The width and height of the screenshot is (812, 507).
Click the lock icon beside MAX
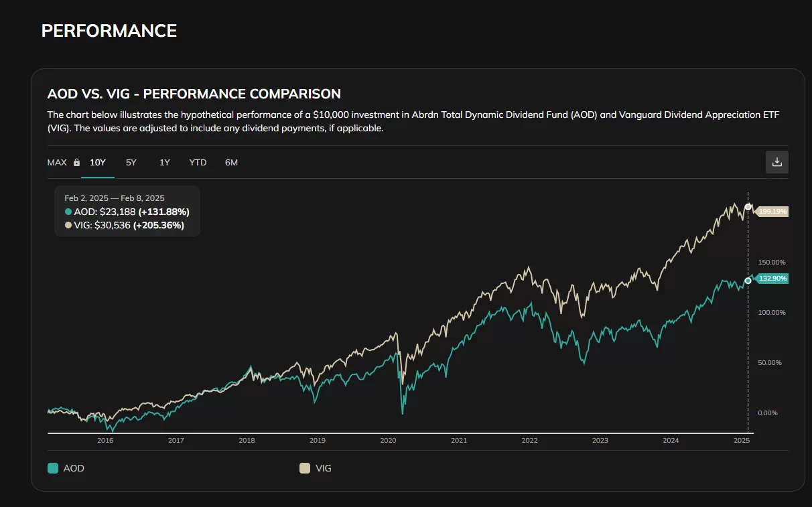tap(76, 163)
